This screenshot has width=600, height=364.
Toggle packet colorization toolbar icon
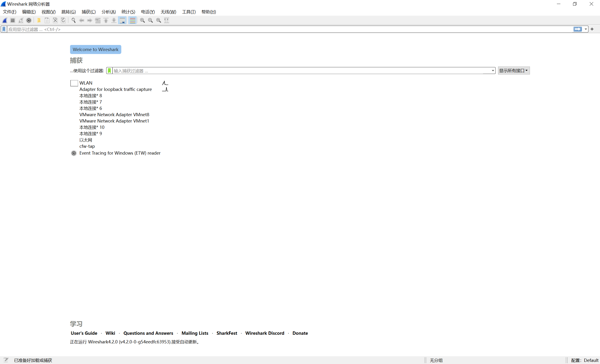(x=132, y=20)
